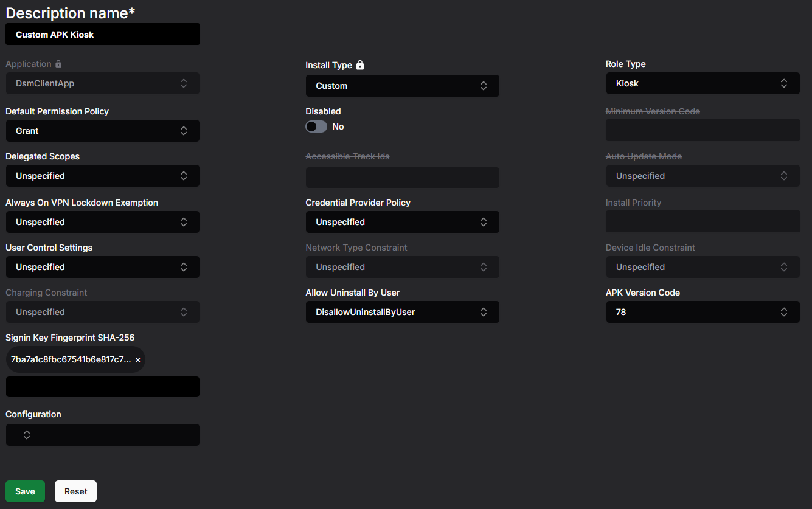The image size is (812, 509).
Task: Click the Description name heading
Action: pos(71,13)
